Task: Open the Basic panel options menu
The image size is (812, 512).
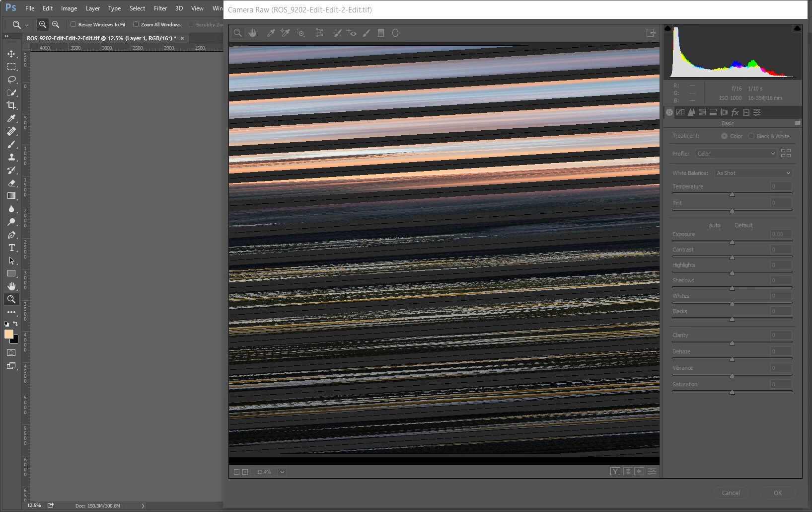Action: (x=797, y=123)
